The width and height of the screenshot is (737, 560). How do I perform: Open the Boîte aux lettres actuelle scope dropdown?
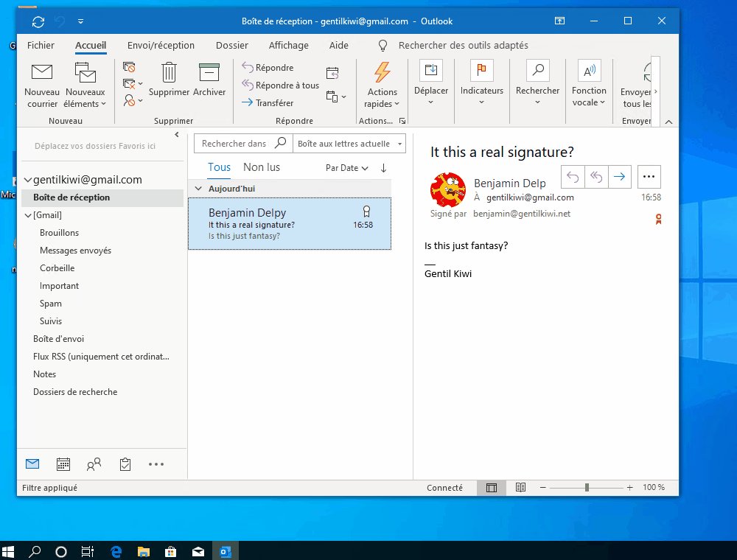point(349,144)
